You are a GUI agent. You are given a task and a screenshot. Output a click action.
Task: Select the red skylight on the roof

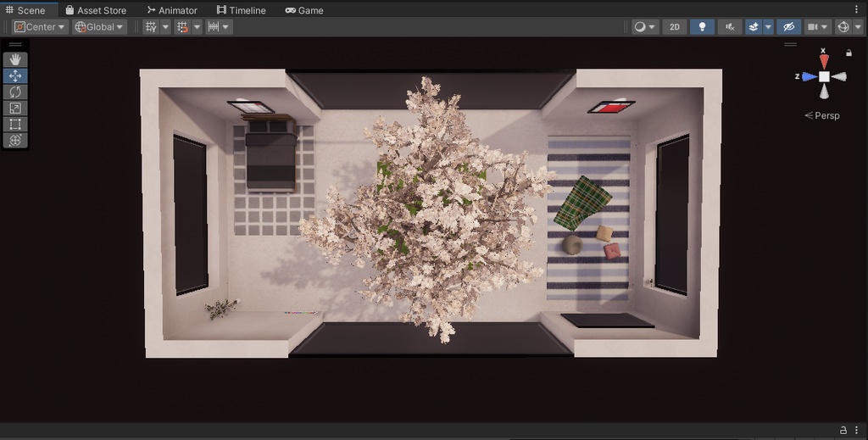click(x=611, y=107)
